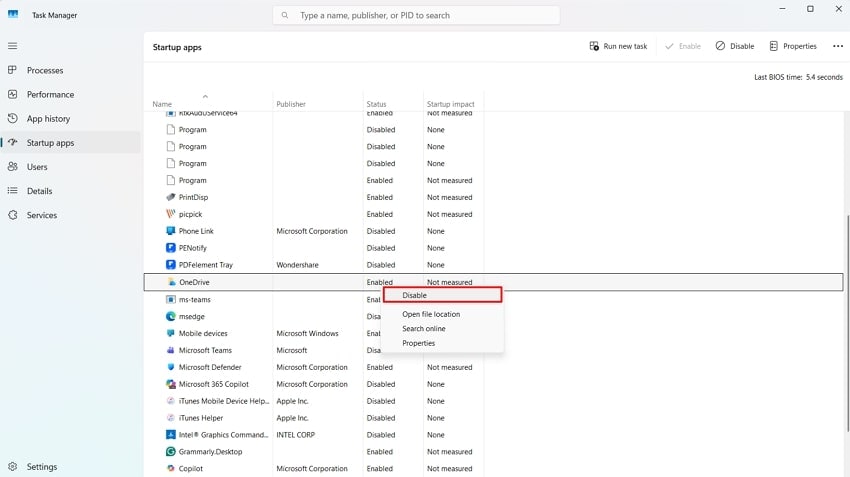Screen dimensions: 850x477
Task: Click the greyed Enable toolbar button
Action: 683,46
